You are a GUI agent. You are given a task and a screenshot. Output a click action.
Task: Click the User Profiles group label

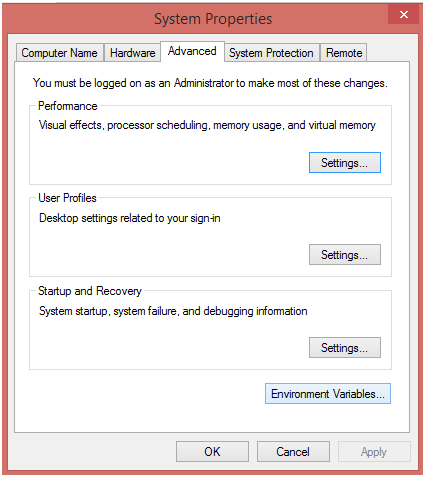click(67, 198)
